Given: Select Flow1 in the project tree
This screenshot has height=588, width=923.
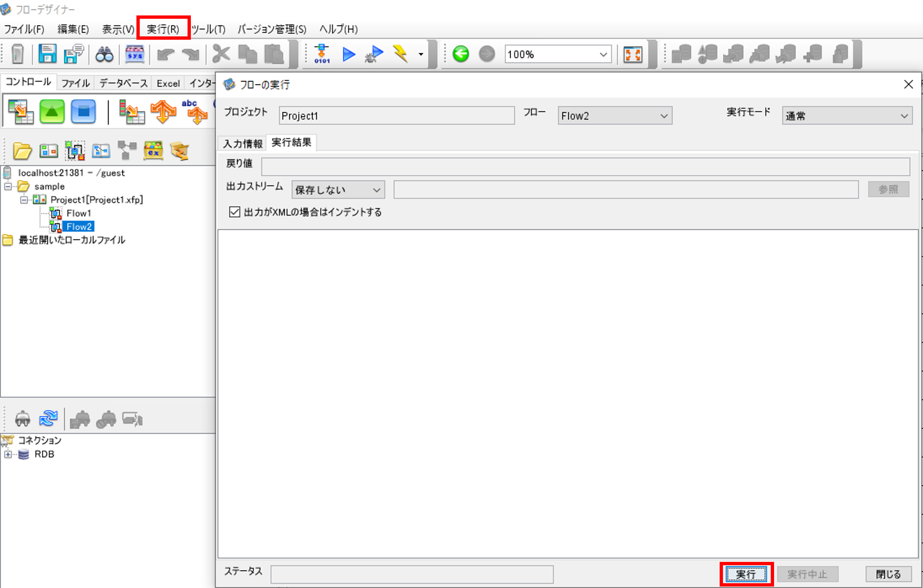Looking at the screenshot, I should point(79,213).
